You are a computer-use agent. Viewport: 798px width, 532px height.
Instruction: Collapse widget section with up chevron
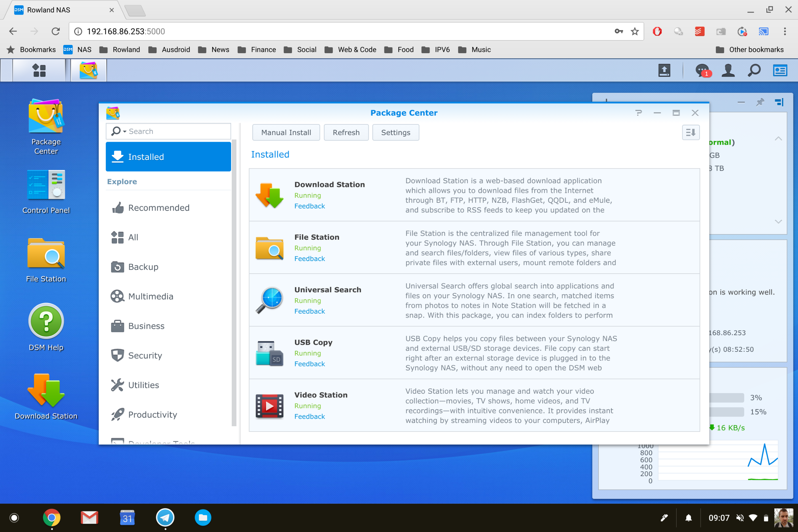778,138
